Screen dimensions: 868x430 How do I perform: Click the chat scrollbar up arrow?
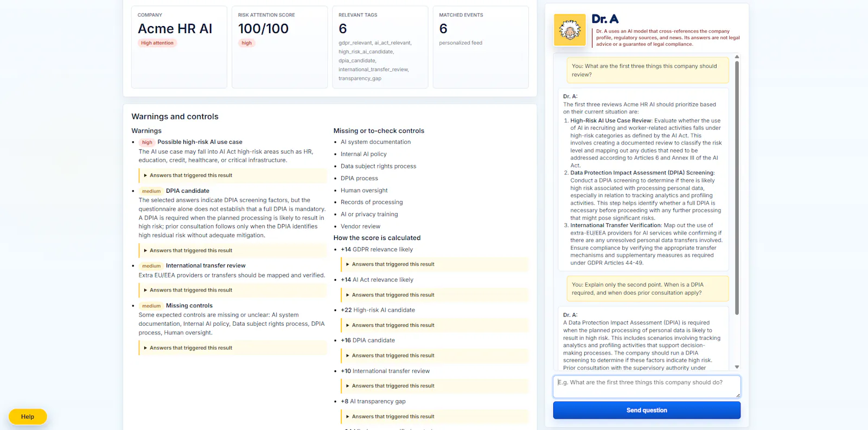tap(737, 56)
